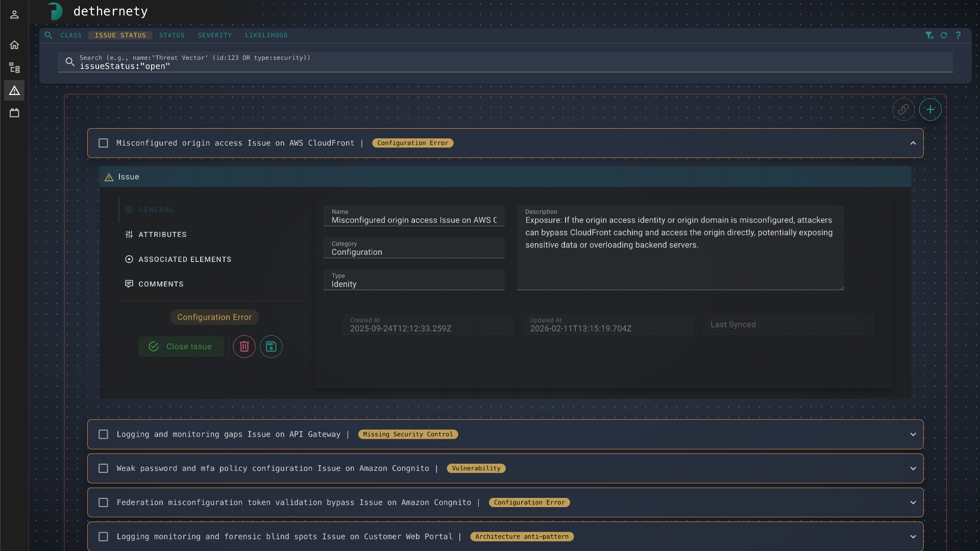Viewport: 980px width, 551px height.
Task: Open help via the question mark icon
Action: tap(959, 35)
